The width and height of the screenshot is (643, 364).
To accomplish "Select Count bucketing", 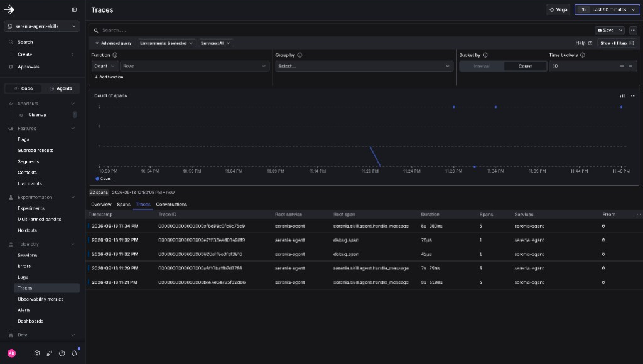I will (525, 66).
